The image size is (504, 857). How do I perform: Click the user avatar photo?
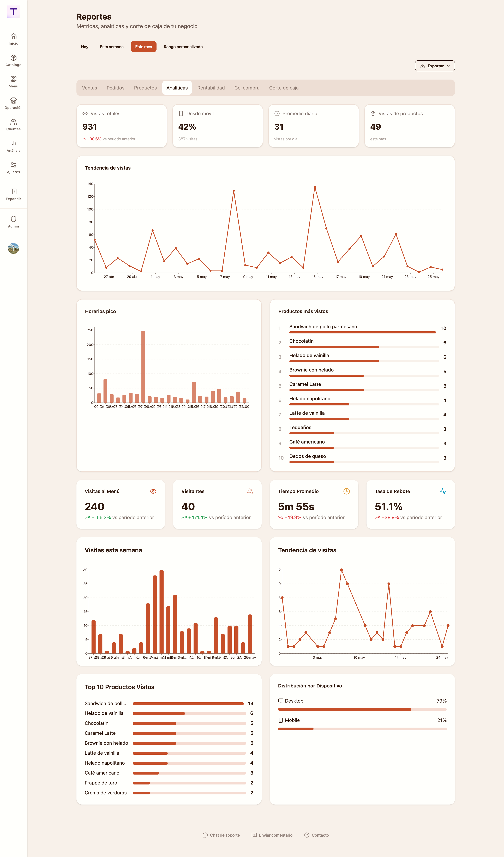point(13,248)
